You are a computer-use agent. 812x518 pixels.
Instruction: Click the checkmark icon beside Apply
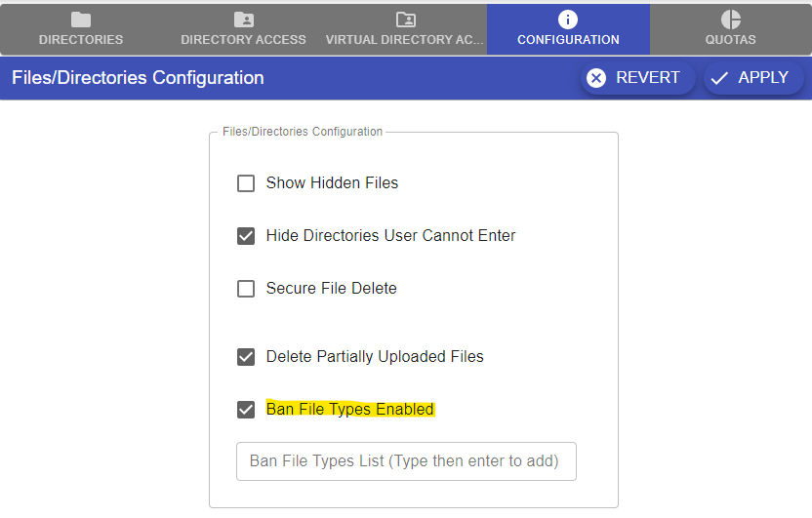pos(720,78)
